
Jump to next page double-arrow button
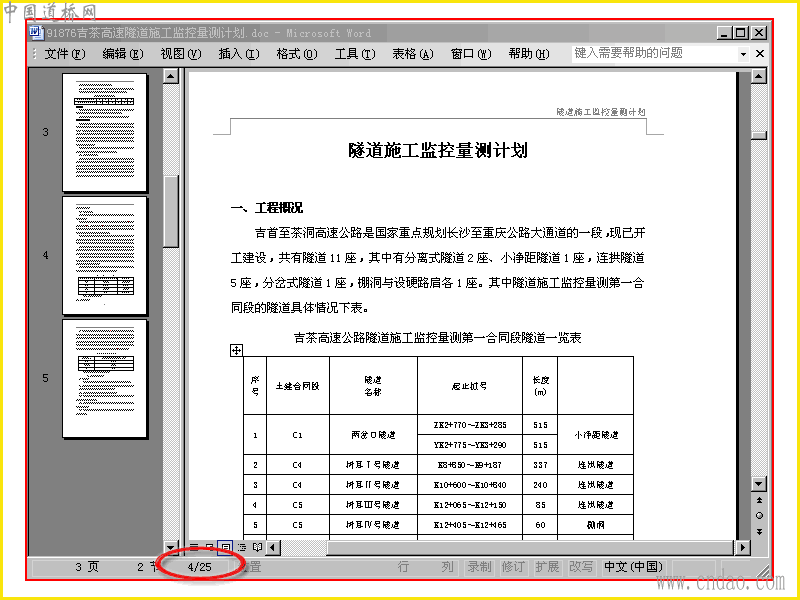point(759,532)
